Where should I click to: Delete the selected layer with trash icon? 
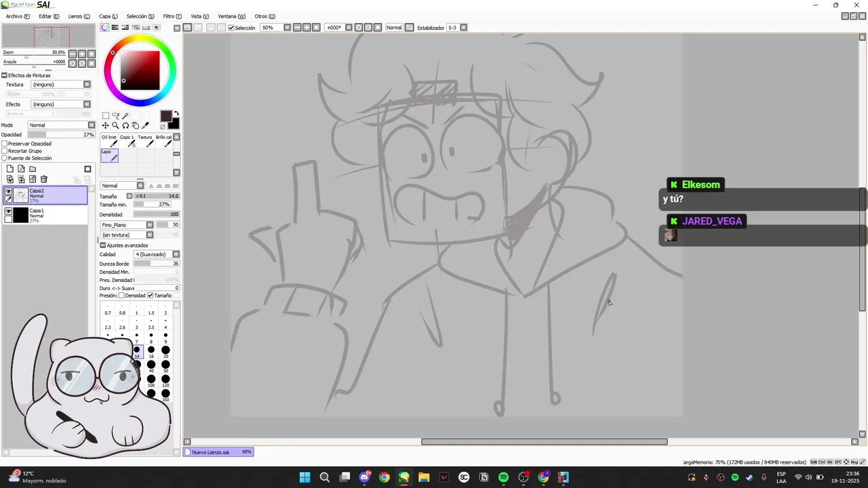(44, 179)
